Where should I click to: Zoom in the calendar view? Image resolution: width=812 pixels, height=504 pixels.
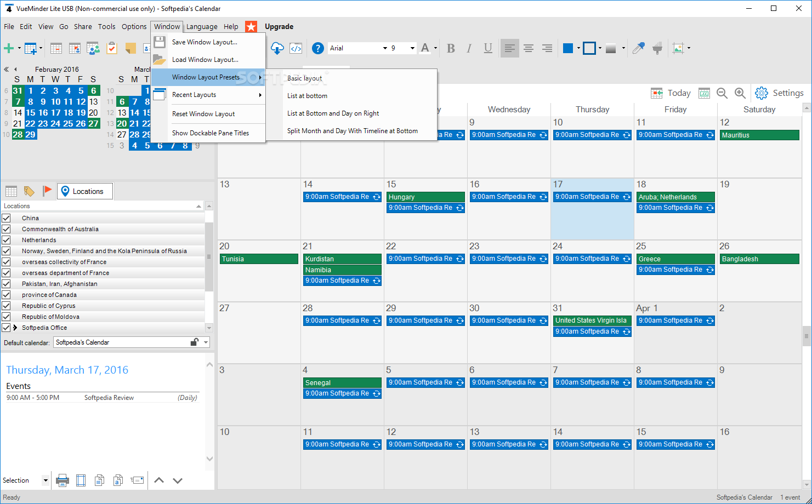coord(740,93)
